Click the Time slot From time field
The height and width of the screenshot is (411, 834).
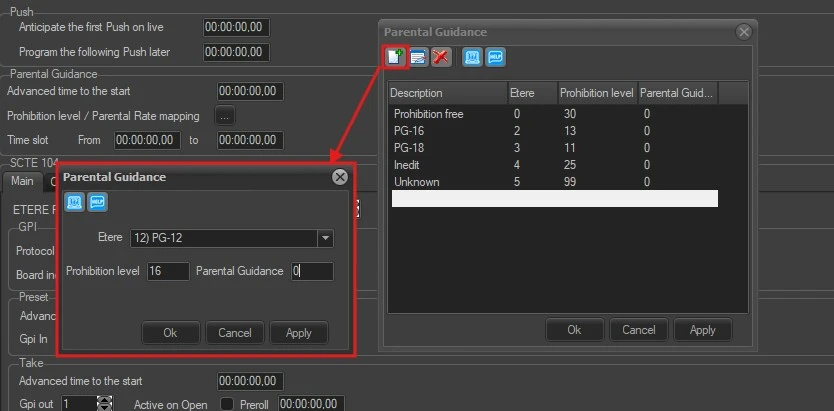click(x=147, y=140)
